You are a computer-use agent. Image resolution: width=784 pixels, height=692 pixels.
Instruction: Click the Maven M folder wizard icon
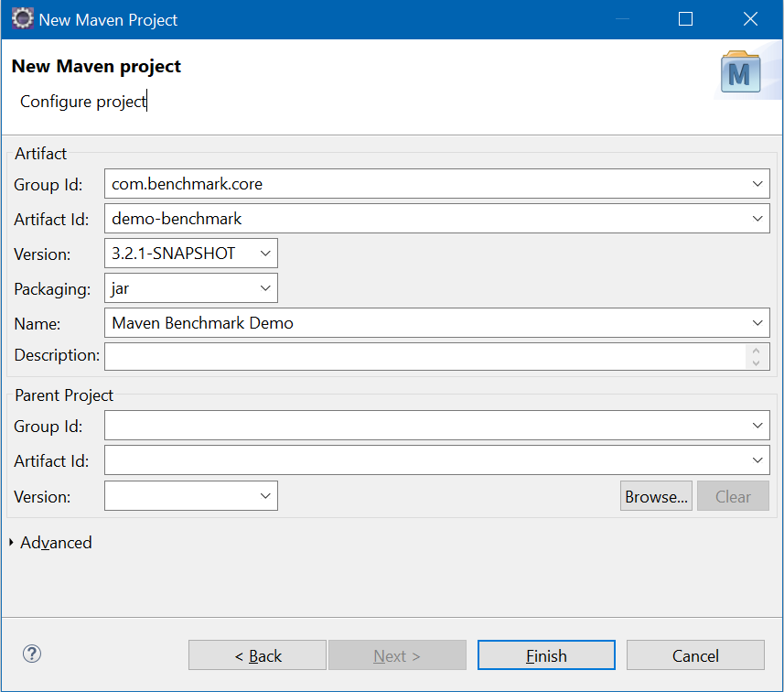[x=740, y=72]
